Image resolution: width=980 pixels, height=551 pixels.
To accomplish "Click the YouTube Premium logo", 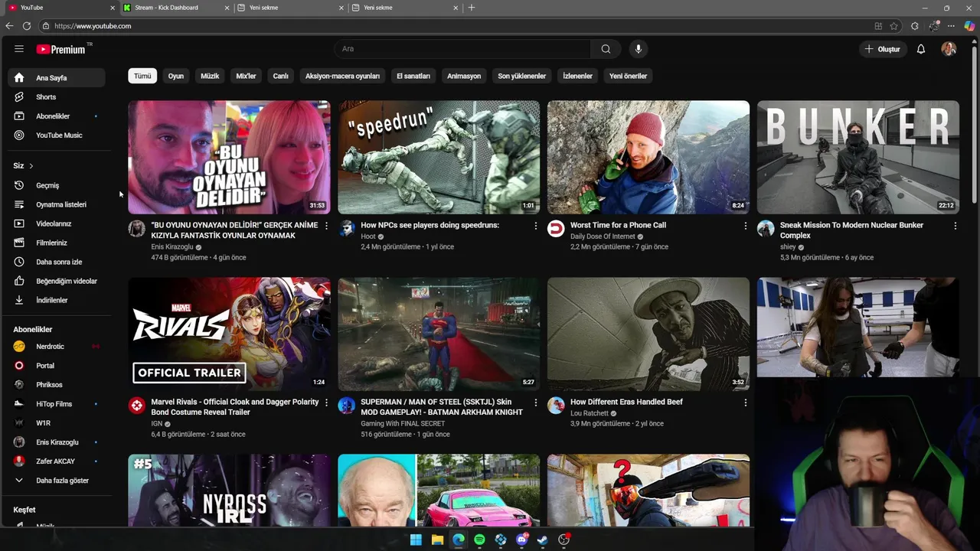I will coord(60,49).
